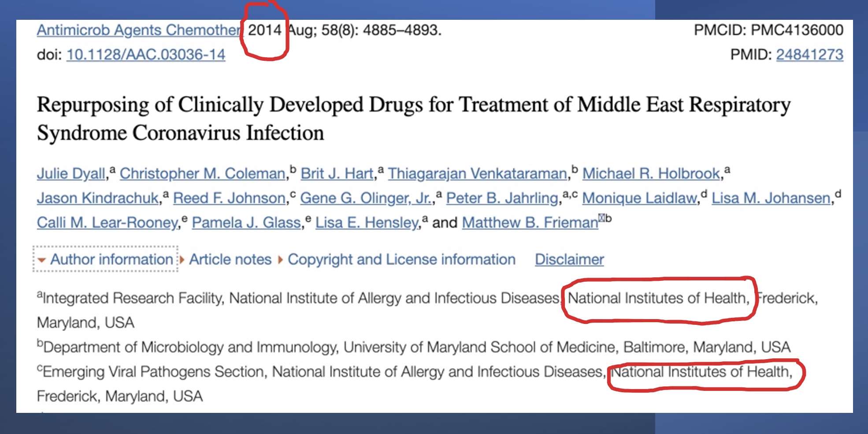
Task: Click author Lisa M. Johansen
Action: click(x=771, y=198)
